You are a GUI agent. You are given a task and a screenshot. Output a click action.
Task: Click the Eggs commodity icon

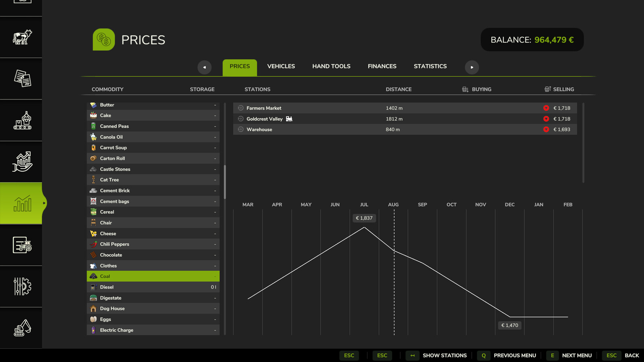pos(93,319)
